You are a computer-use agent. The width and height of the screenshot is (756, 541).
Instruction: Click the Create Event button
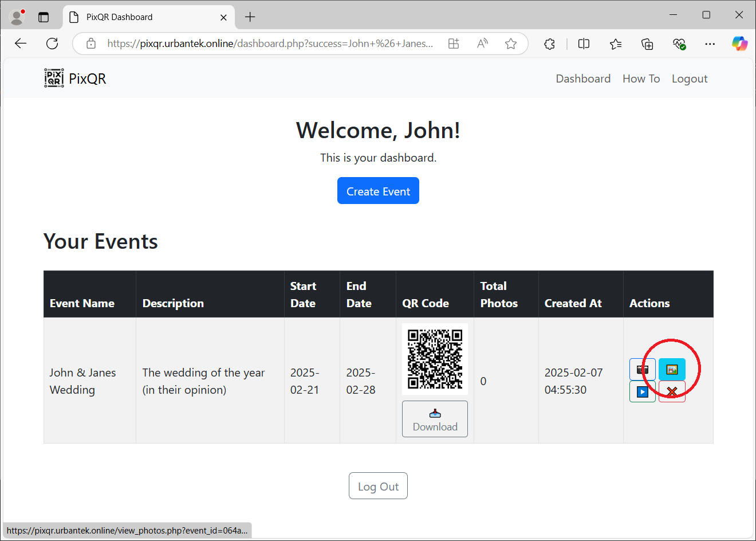[x=378, y=191]
